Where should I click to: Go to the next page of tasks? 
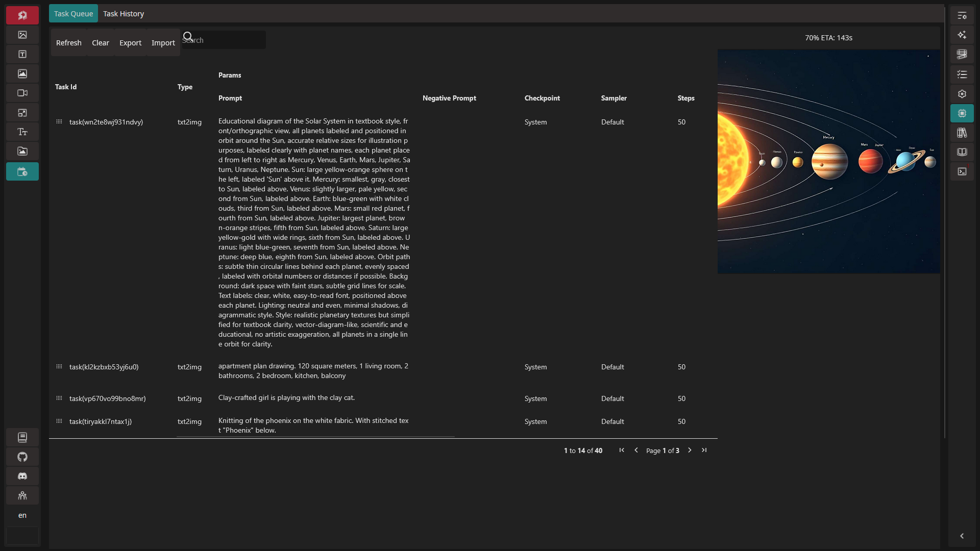pos(690,450)
